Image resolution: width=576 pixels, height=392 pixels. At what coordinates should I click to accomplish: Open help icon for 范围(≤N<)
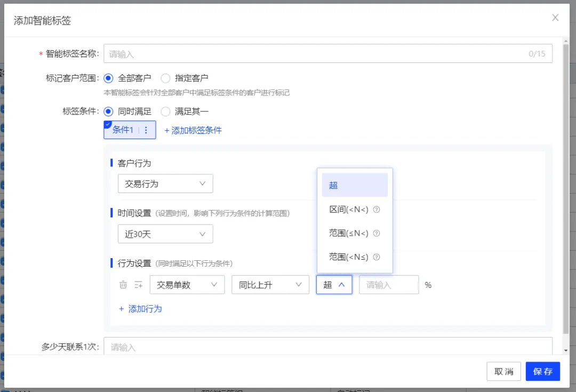pyautogui.click(x=376, y=233)
